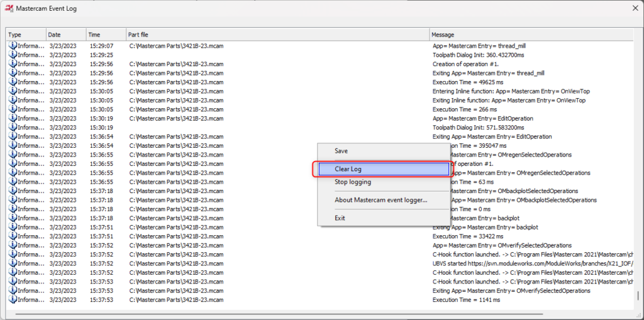Select message 'Execution Time = 266 ms'
644x320 pixels.
465,109
